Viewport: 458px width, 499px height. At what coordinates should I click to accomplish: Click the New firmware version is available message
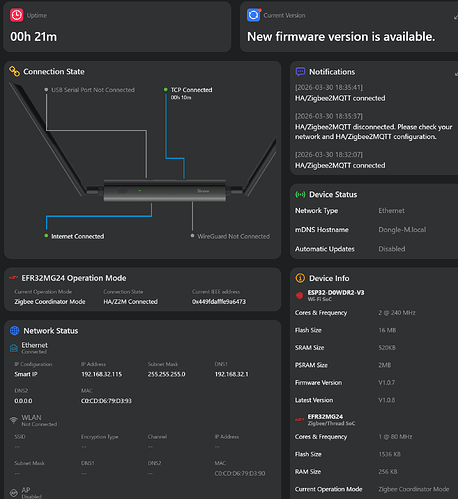pos(341,37)
